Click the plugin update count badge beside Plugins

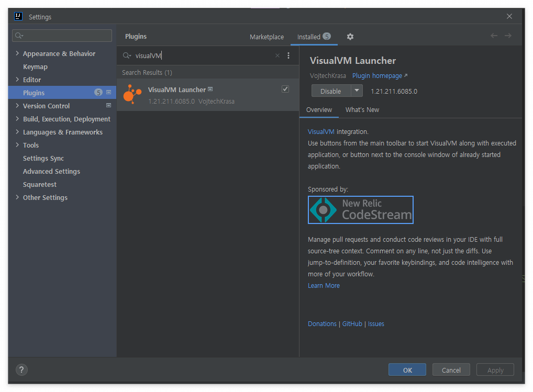pyautogui.click(x=98, y=93)
